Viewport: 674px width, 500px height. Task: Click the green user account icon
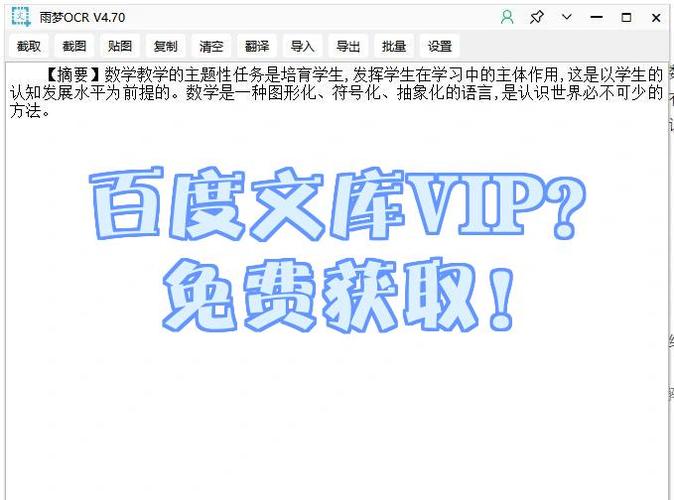click(x=507, y=17)
